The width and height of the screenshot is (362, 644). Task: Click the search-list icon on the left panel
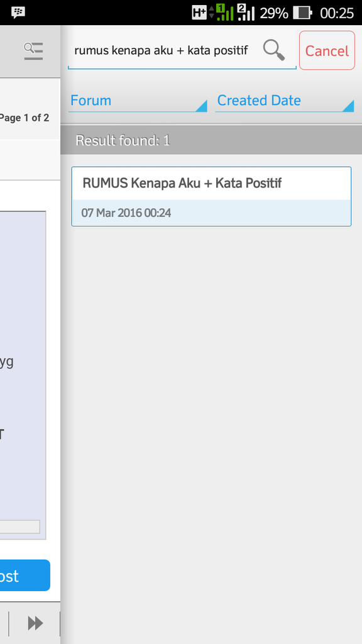click(33, 52)
